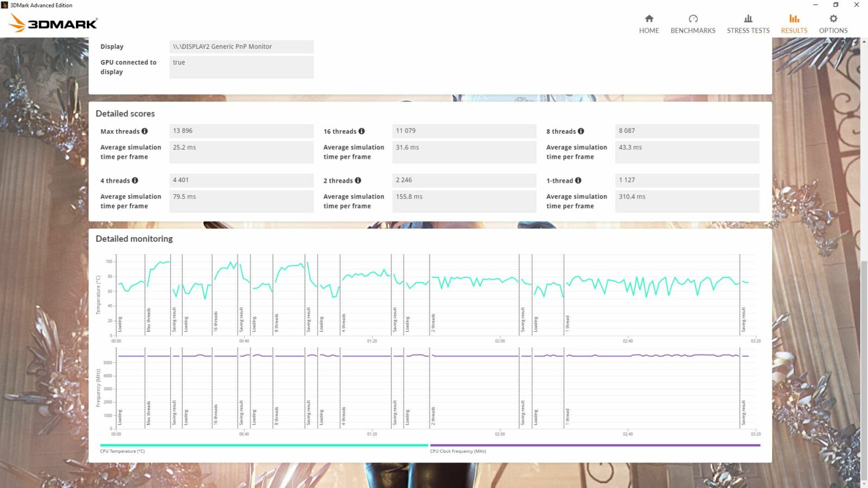Click a Saving result marker on the temperature graph
868x488 pixels.
tap(173, 314)
